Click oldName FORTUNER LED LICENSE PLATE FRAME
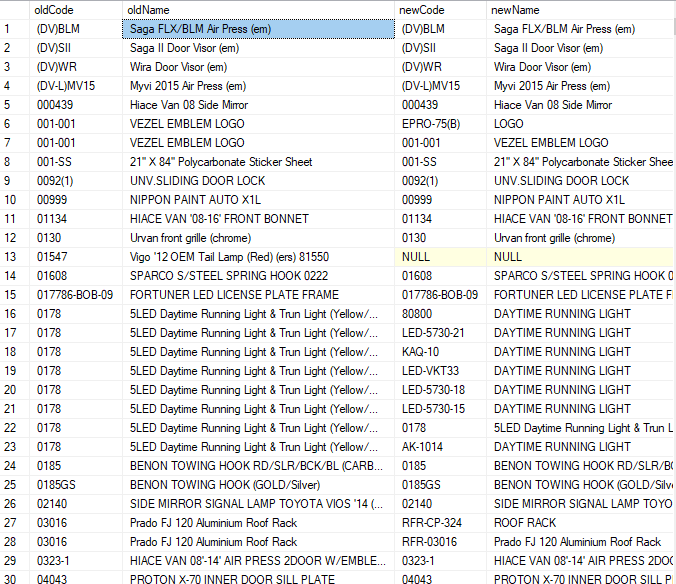The width and height of the screenshot is (676, 584). coord(258,295)
